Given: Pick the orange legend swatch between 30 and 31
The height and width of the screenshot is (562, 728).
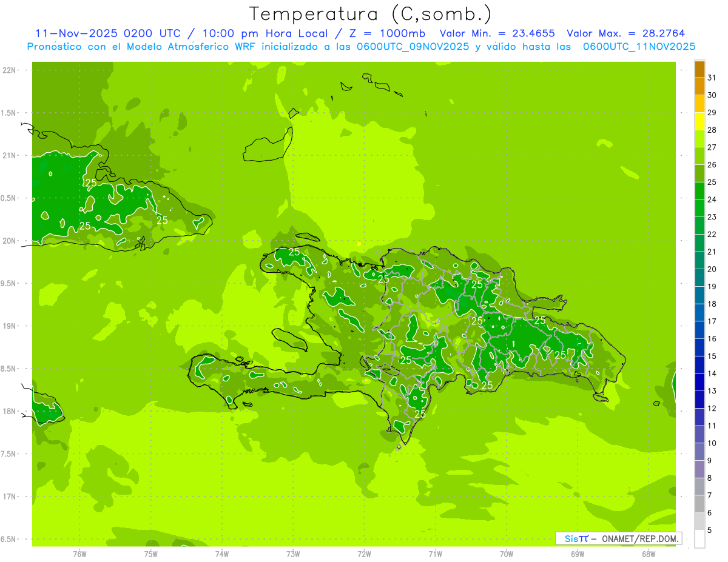Looking at the screenshot, I should click(699, 87).
